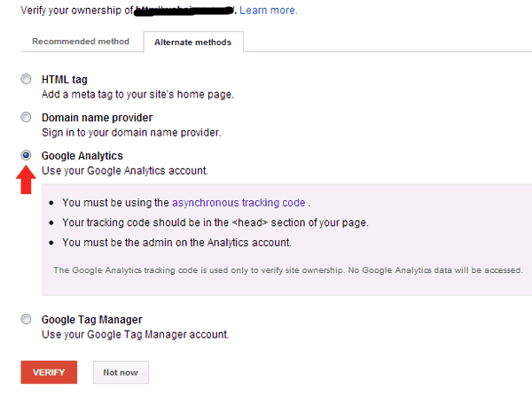Viewport: 532px width, 397px height.
Task: Choose the Domain name provider radio button
Action: click(26, 118)
